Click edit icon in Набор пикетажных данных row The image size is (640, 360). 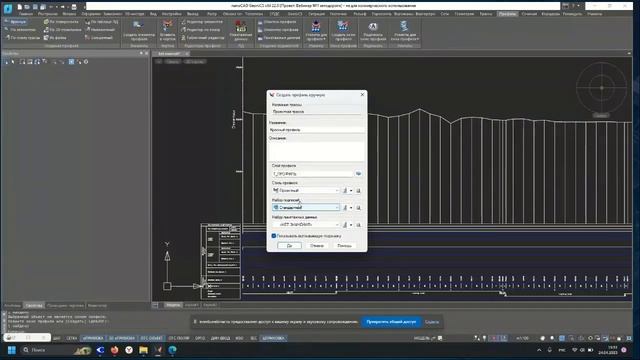(345, 225)
